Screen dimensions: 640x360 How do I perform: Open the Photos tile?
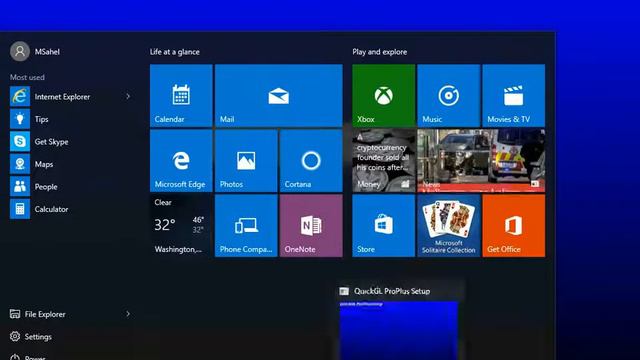[246, 160]
